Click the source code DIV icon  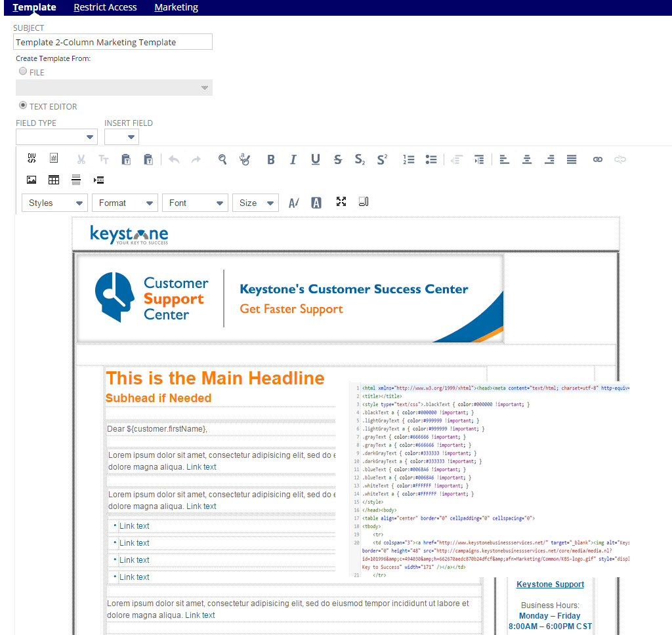click(31, 158)
